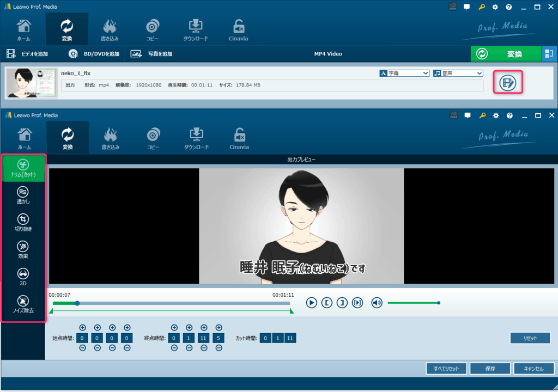Screen dimensions: 558x392
Task: Expand the 字幕 subtitle dropdown
Action: pos(404,73)
